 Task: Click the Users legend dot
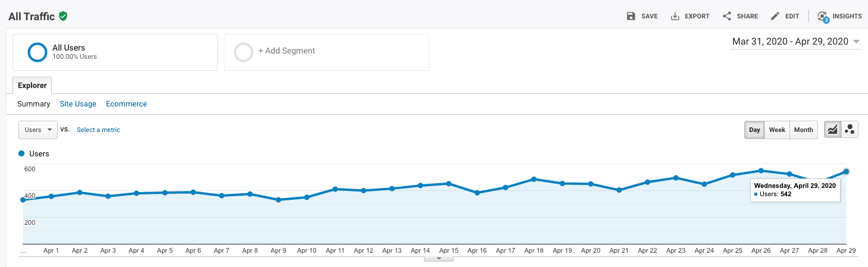(x=22, y=153)
